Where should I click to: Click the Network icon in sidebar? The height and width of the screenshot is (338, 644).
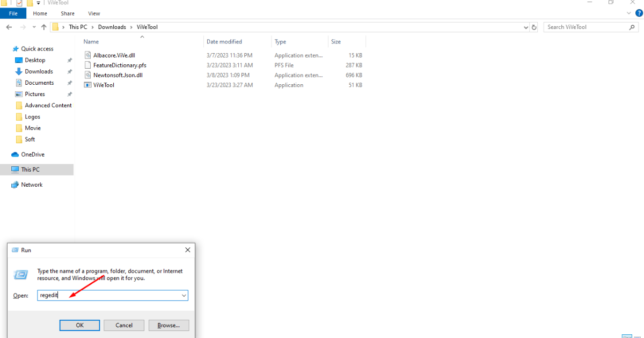click(16, 185)
